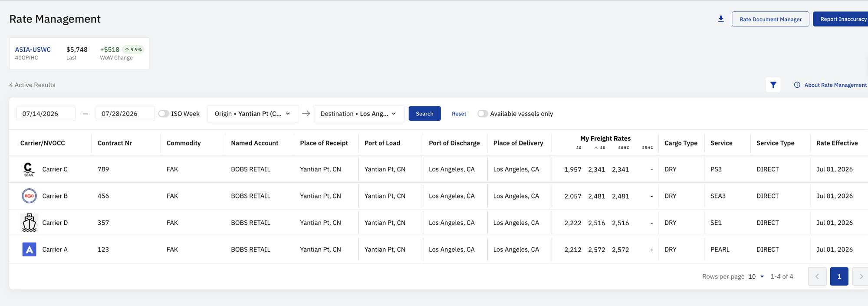Open Rate Document Manager
This screenshot has width=868, height=306.
pyautogui.click(x=770, y=19)
